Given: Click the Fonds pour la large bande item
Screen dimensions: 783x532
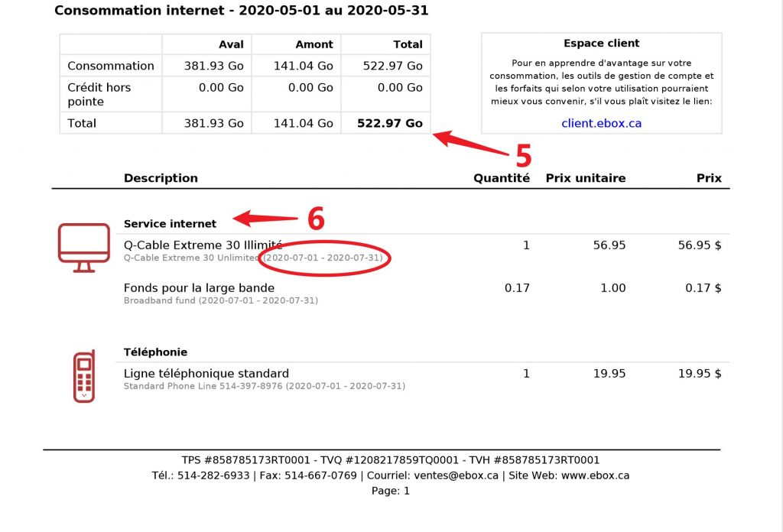Looking at the screenshot, I should [x=199, y=288].
